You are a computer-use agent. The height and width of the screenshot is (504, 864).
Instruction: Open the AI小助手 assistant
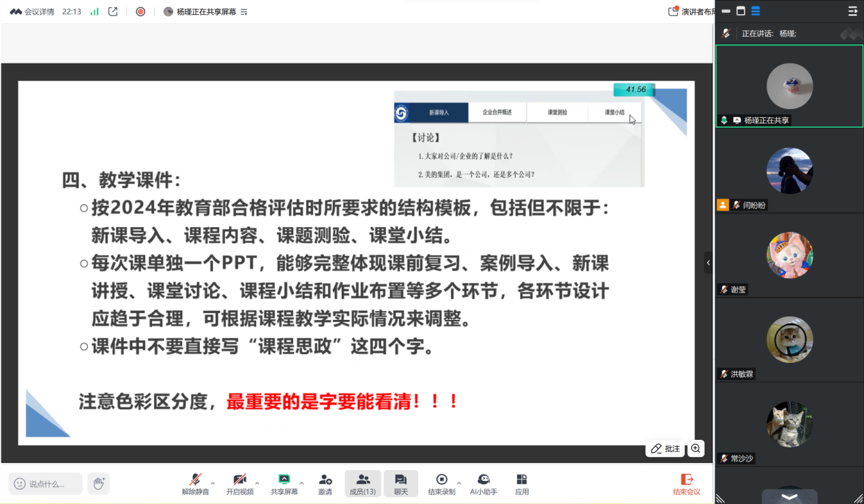[483, 484]
